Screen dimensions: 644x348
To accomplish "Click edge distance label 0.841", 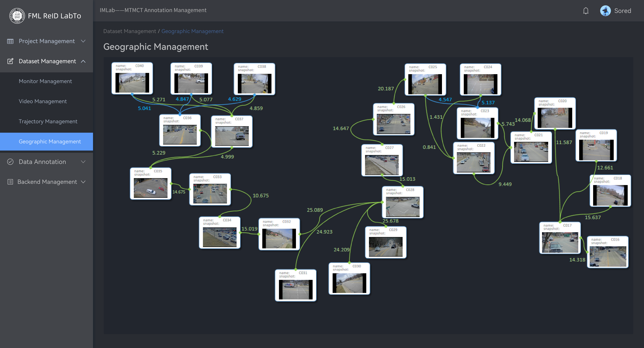I will coord(429,147).
